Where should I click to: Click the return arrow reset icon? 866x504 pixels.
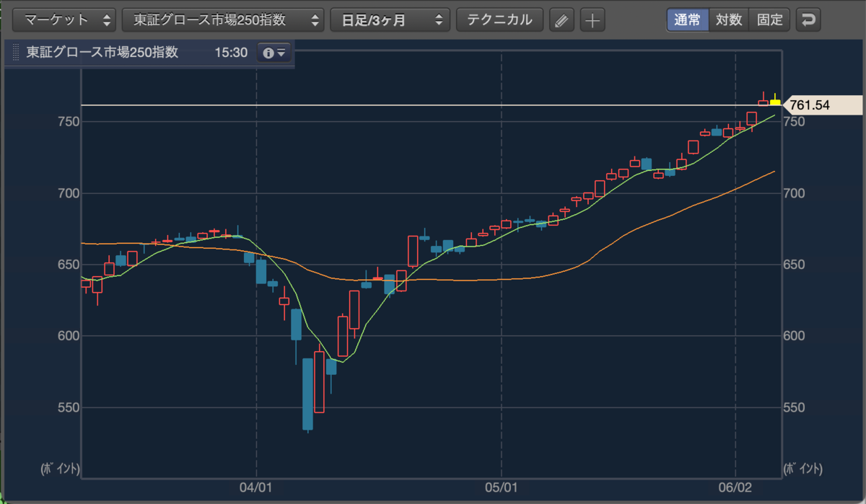click(808, 19)
